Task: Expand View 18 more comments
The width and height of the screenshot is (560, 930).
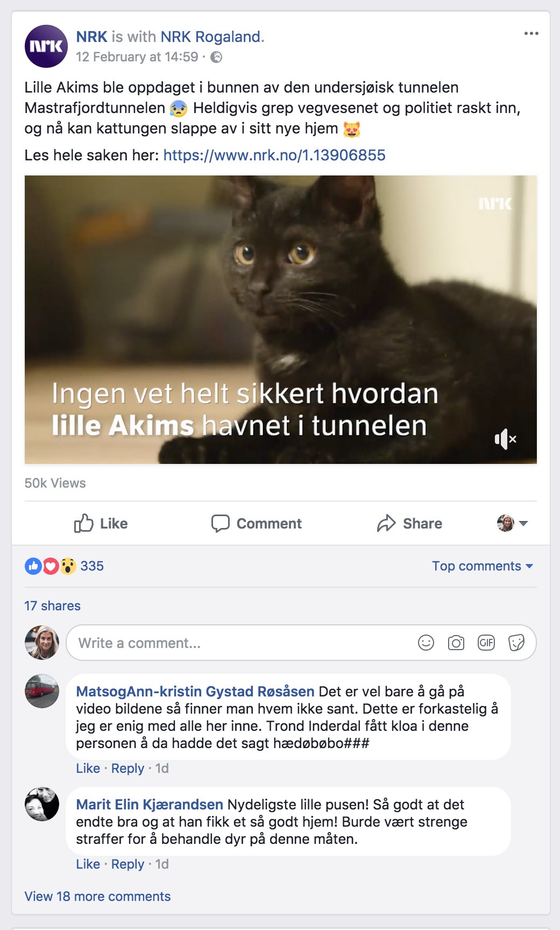Action: coord(97,897)
